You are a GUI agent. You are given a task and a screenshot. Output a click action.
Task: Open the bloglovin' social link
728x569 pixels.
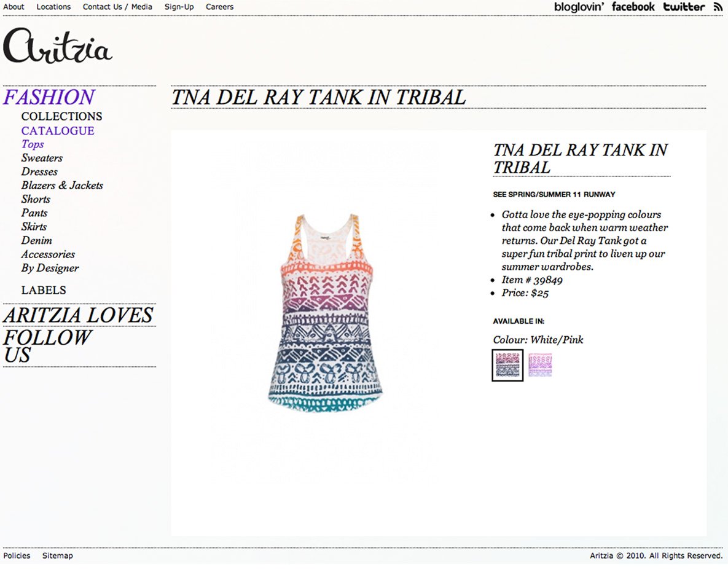click(x=579, y=7)
